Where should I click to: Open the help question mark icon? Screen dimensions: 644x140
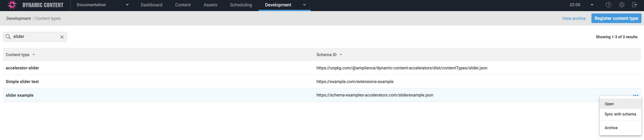pos(608,5)
